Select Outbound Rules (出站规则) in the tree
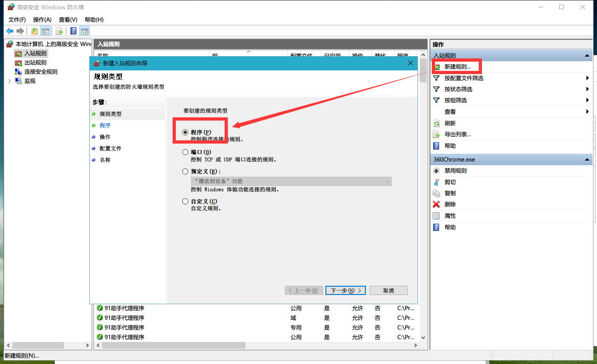Viewport: 597px width, 364px height. [35, 63]
